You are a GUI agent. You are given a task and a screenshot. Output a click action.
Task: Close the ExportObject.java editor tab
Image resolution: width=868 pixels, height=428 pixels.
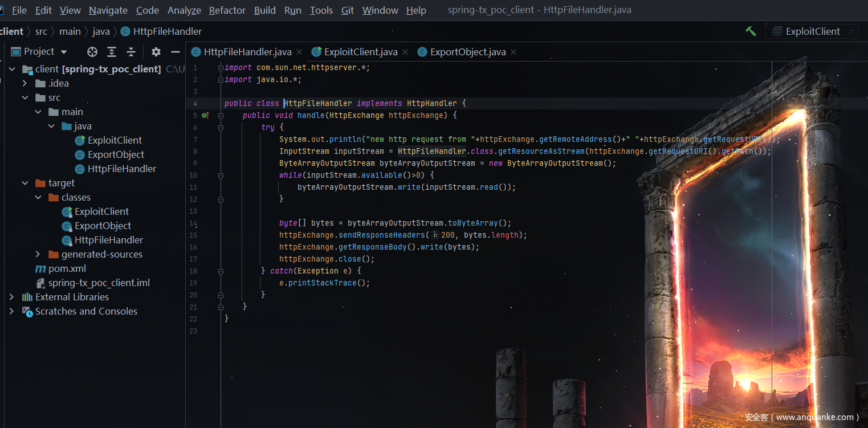[514, 52]
